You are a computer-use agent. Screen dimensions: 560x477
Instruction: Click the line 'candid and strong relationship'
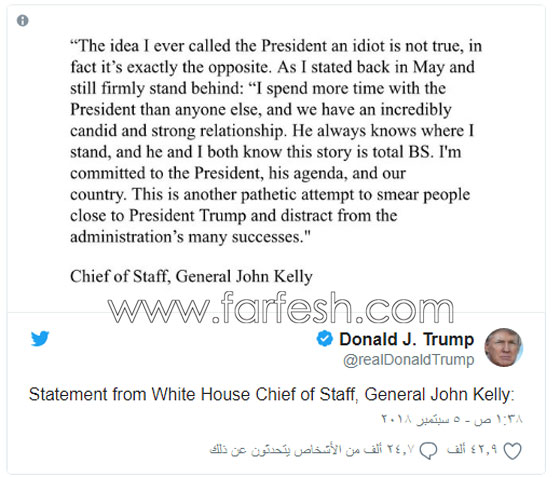pyautogui.click(x=272, y=131)
